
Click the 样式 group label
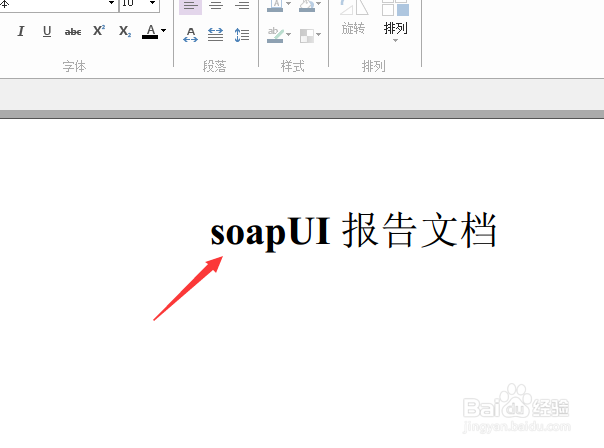tap(293, 66)
